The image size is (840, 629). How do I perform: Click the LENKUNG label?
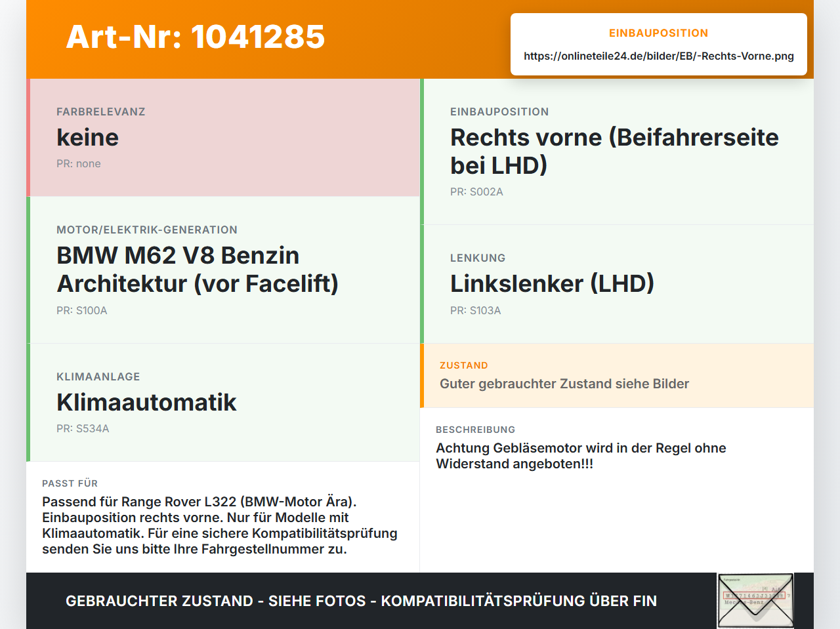tap(478, 258)
